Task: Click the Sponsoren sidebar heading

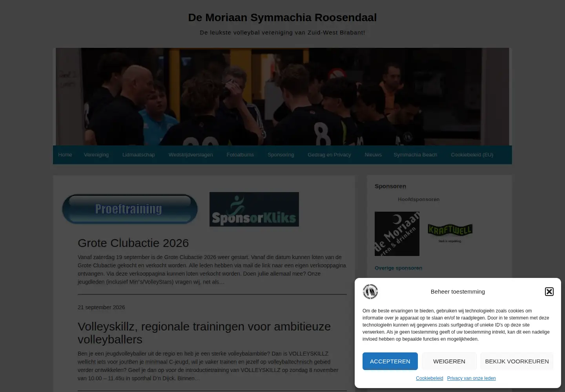Action: 390,186
